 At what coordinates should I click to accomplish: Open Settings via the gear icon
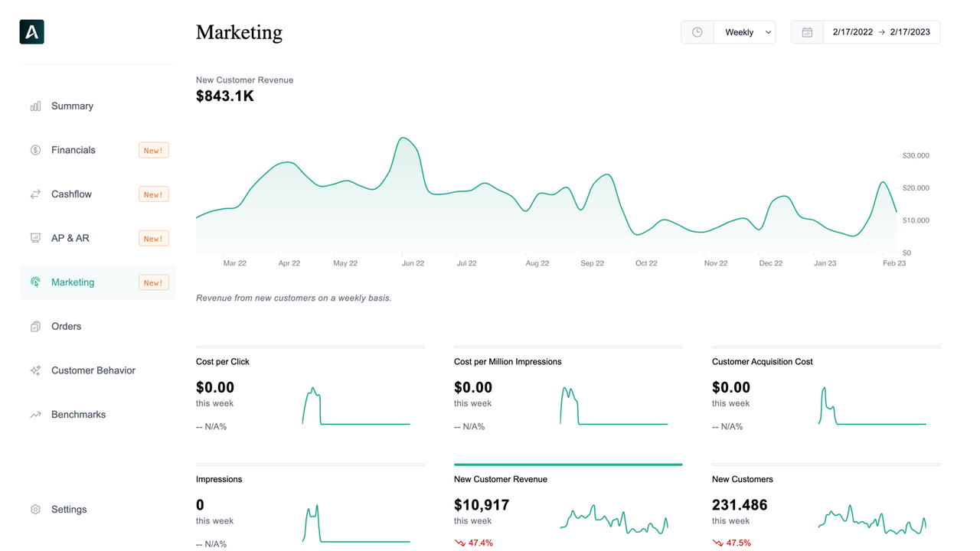pos(35,509)
